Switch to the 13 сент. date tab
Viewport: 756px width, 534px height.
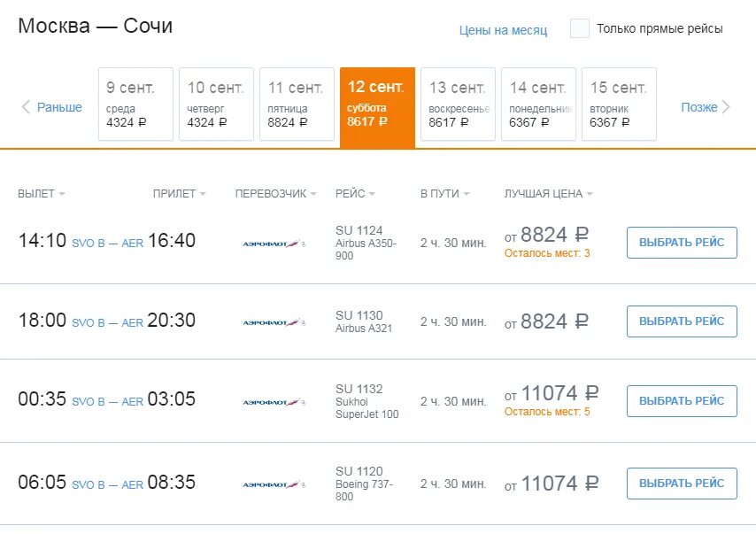[x=458, y=104]
